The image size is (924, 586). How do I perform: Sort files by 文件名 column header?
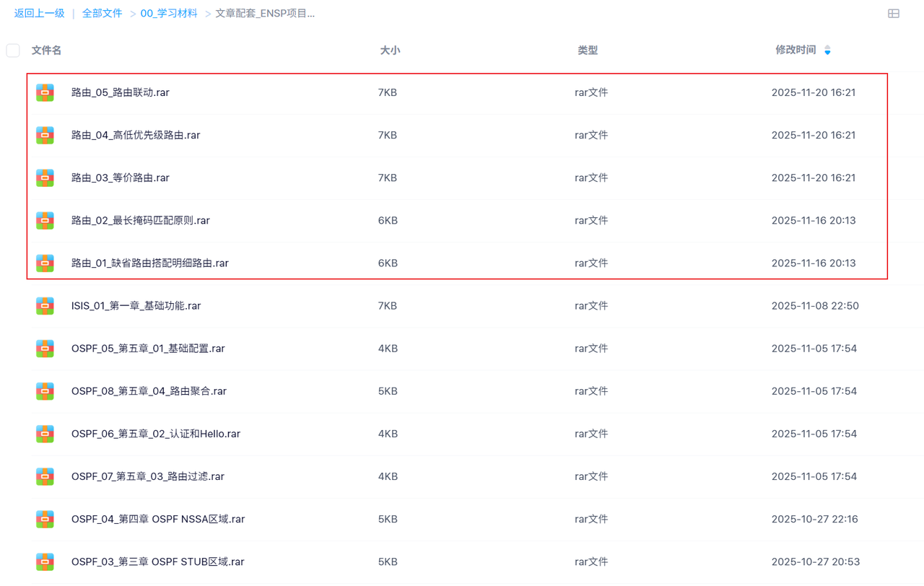point(47,51)
